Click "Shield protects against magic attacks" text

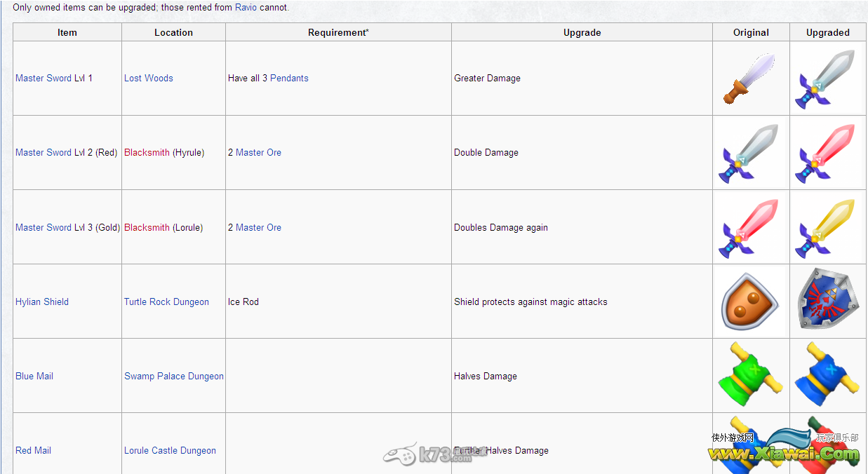click(x=530, y=302)
